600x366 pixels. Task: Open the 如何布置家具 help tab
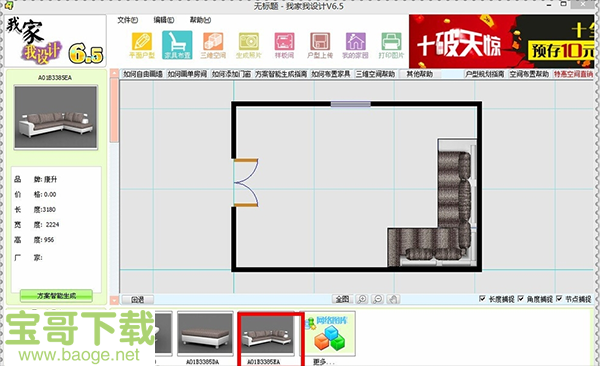pyautogui.click(x=331, y=74)
